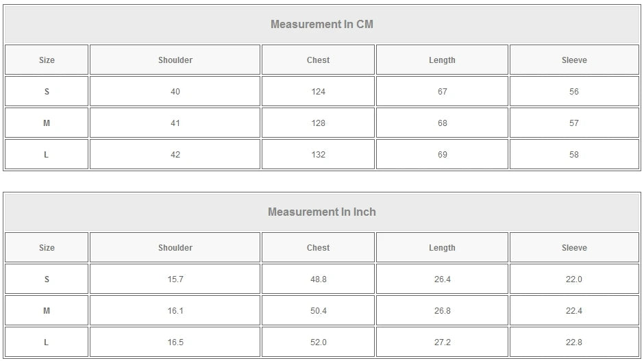
Task: Click the 'Measurement In CM' table title
Action: [321, 25]
